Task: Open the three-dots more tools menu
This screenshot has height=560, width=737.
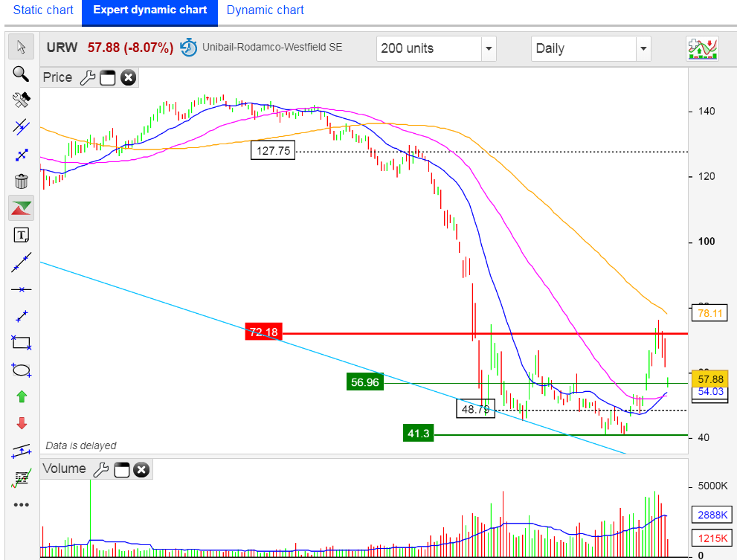Action: 21,505
